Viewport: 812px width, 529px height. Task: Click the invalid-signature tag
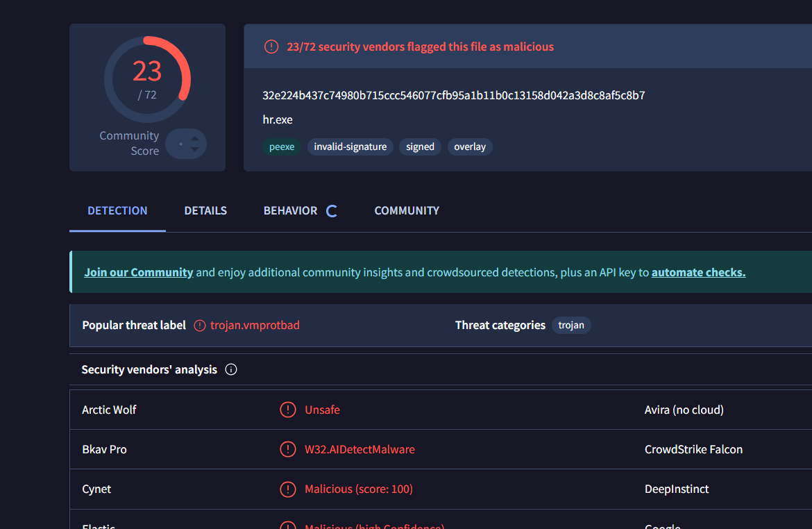[x=350, y=147]
